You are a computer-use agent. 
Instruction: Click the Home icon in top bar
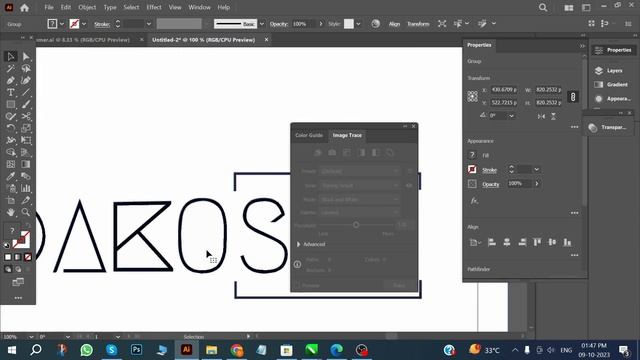pos(24,8)
